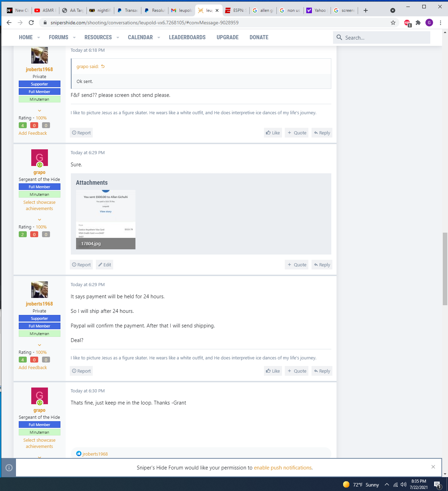The width and height of the screenshot is (448, 491).
Task: Open Windows notification center icon
Action: (x=437, y=485)
